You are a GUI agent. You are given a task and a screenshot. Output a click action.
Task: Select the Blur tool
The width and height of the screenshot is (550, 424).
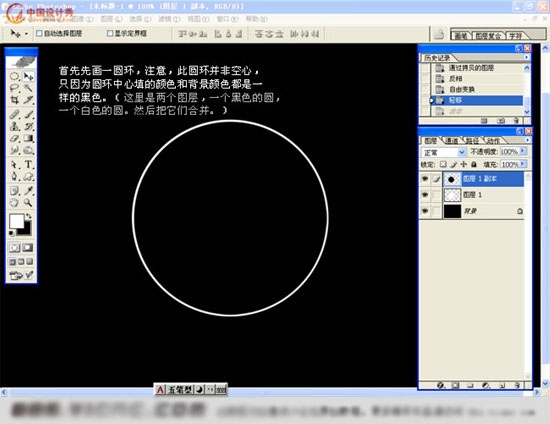pos(14,150)
